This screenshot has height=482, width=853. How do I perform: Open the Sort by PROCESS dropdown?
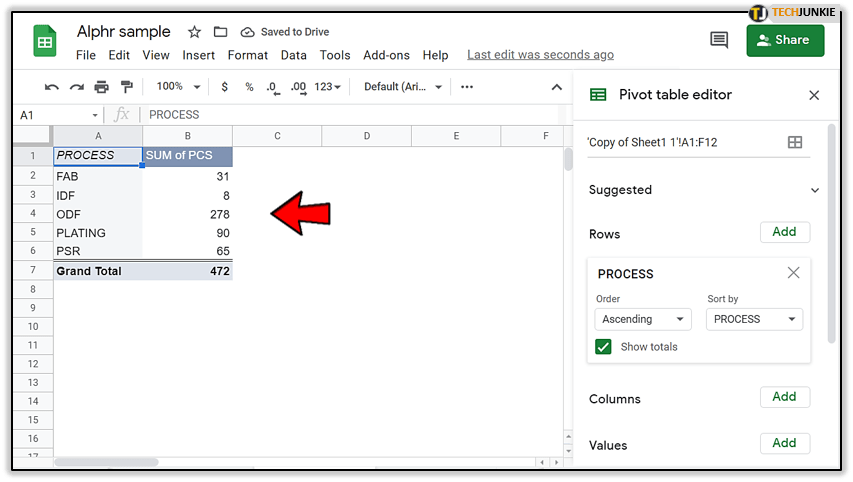coord(754,319)
